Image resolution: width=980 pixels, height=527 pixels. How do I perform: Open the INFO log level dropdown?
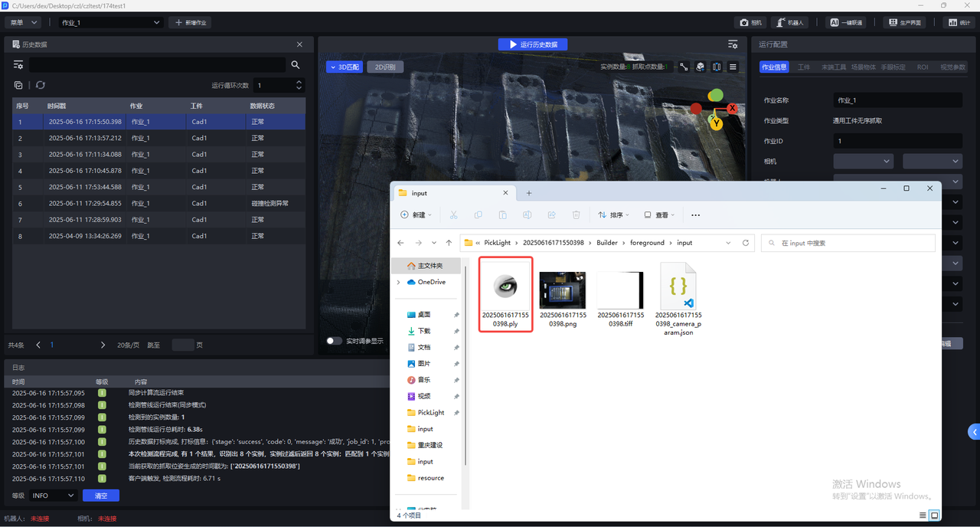(x=54, y=496)
